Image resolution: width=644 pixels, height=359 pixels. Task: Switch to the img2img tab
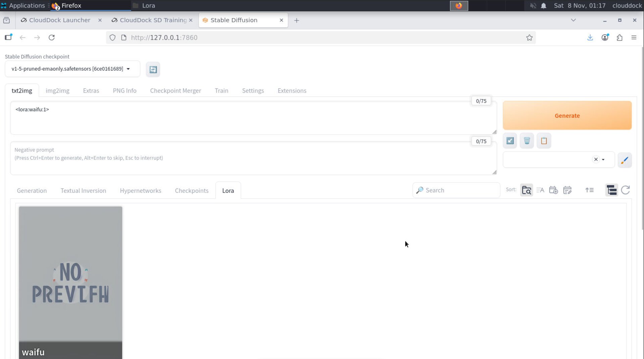[x=57, y=91]
